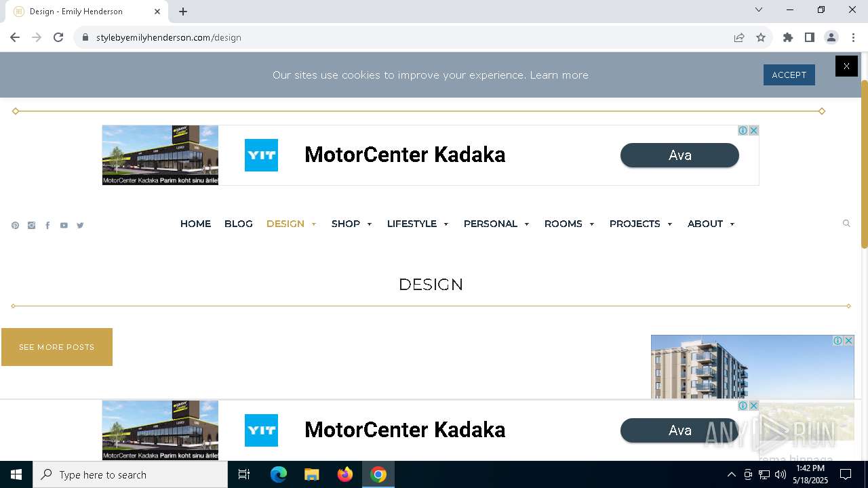
Task: Toggle the Chrome side panel
Action: click(810, 37)
